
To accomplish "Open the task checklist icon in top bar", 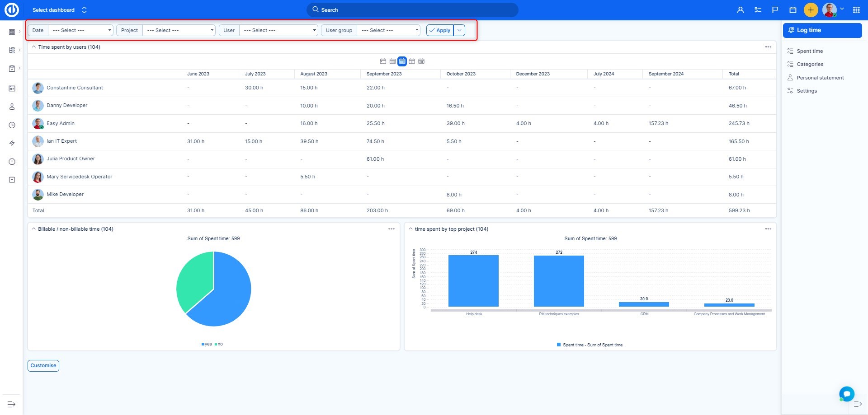I will (x=758, y=10).
